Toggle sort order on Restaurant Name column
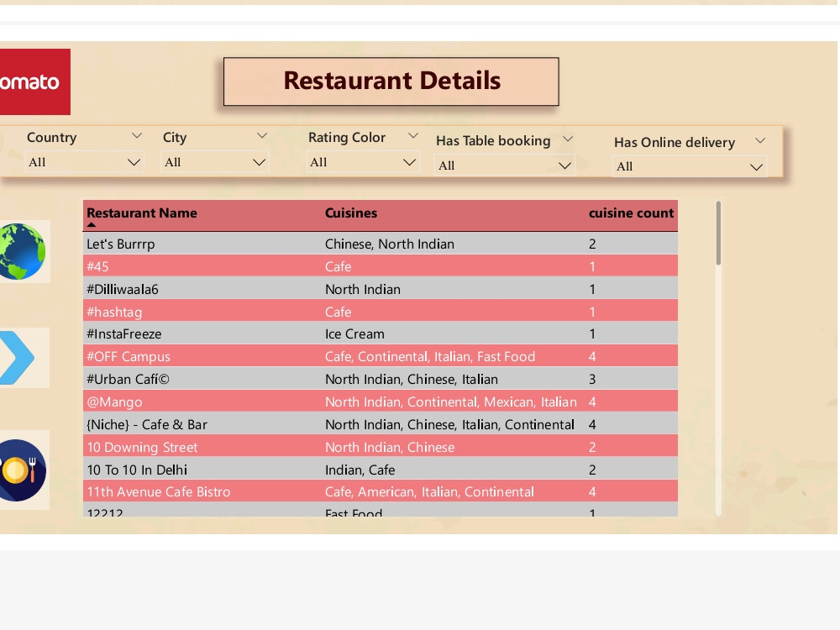 coord(141,213)
